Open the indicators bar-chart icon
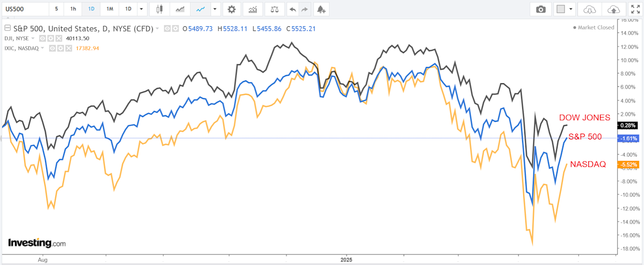The image size is (644, 265). [x=253, y=9]
